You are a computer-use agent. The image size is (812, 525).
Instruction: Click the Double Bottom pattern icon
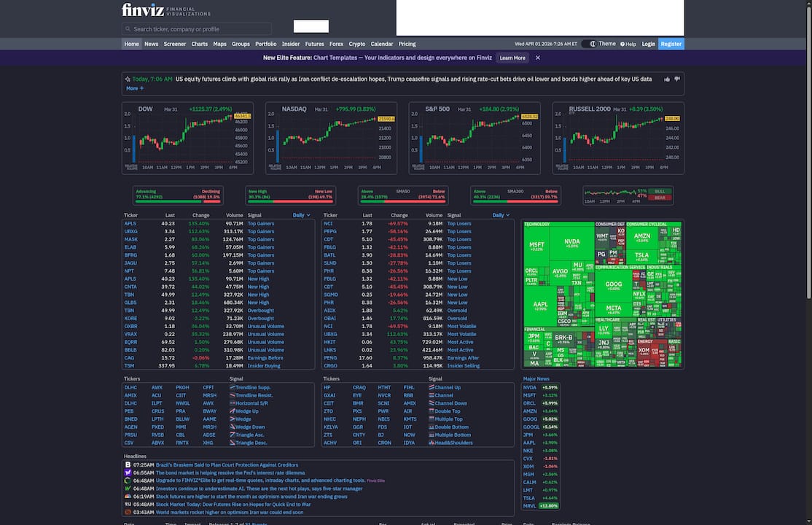pyautogui.click(x=432, y=427)
